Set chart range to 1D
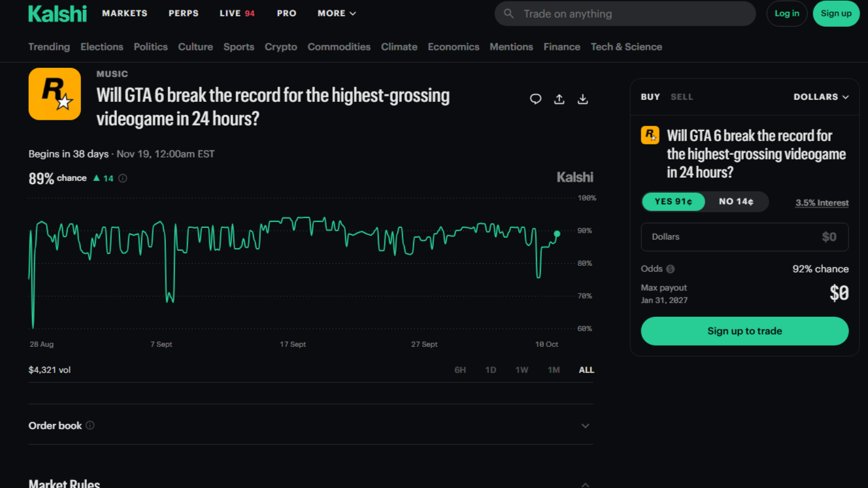Image resolution: width=868 pixels, height=488 pixels. (x=491, y=370)
